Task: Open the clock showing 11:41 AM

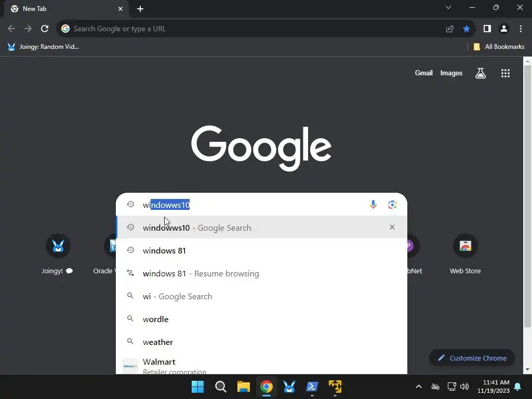Action: click(494, 387)
